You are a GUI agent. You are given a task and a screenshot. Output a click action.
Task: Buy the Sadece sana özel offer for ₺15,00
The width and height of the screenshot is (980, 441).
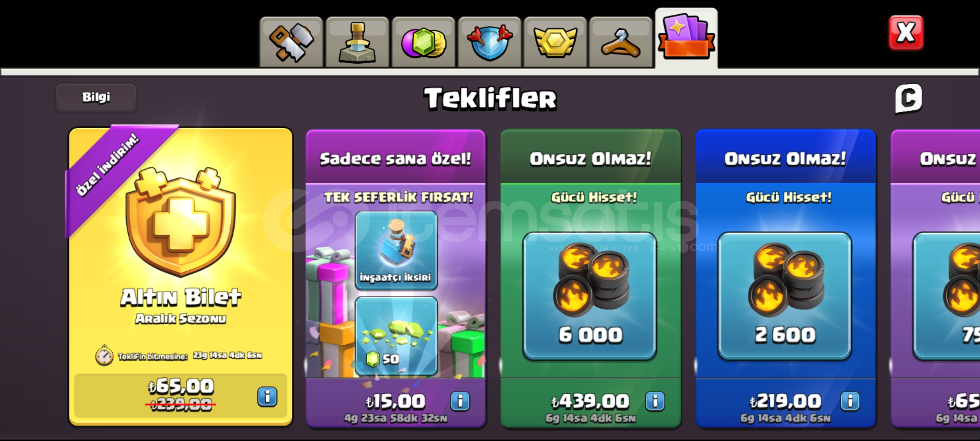click(395, 402)
